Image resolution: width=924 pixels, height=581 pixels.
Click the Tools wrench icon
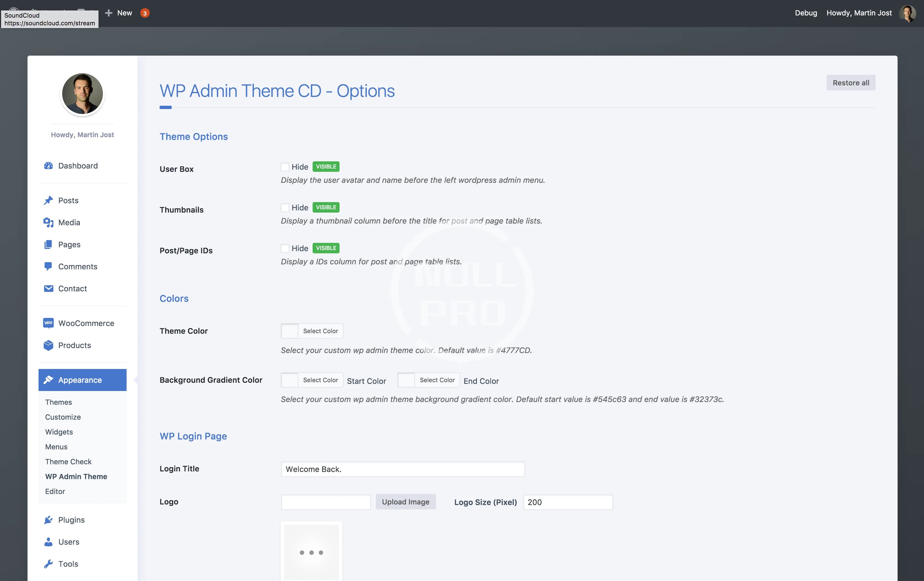pyautogui.click(x=48, y=564)
